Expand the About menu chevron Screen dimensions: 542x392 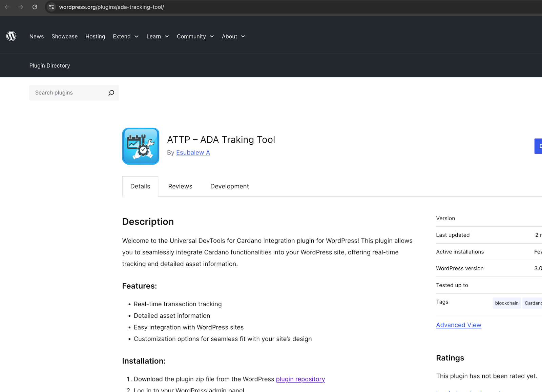click(x=243, y=37)
